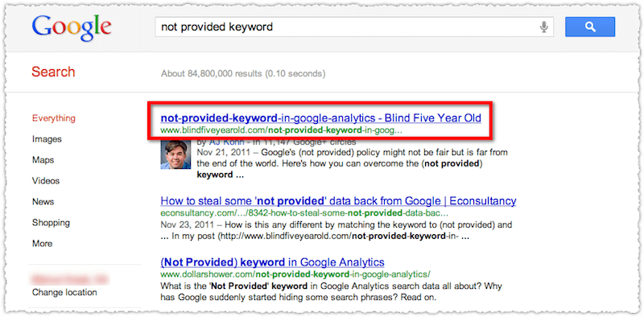The height and width of the screenshot is (317, 644).
Task: Activate voice search microphone icon
Action: [544, 27]
